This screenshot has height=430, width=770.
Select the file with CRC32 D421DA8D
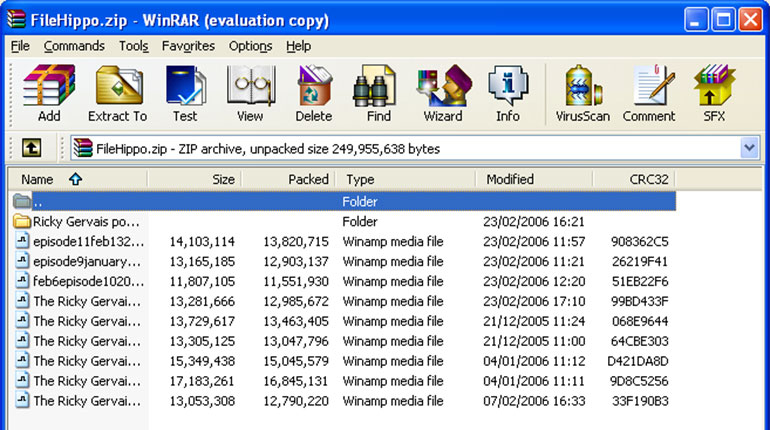pos(342,361)
